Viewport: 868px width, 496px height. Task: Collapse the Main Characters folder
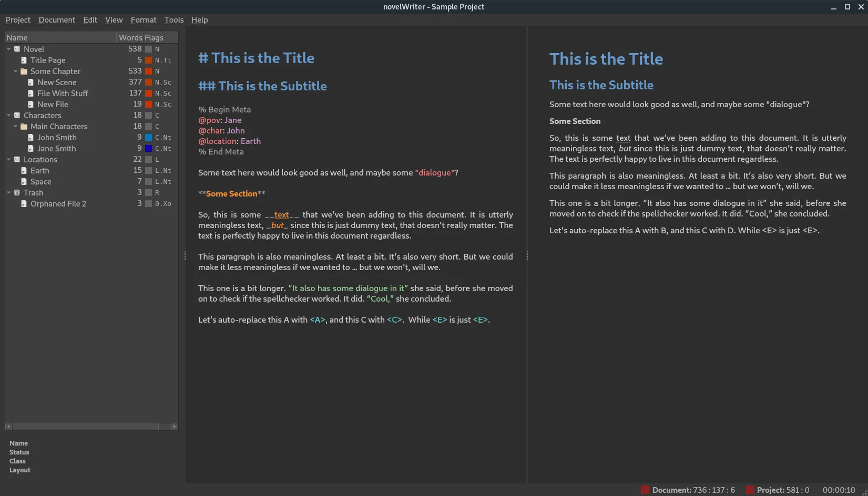(x=15, y=126)
